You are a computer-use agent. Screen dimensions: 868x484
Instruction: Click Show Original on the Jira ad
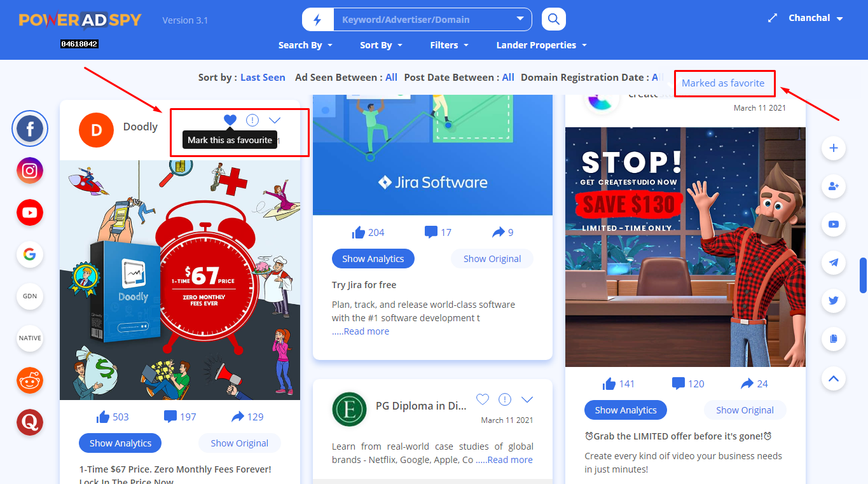[492, 259]
